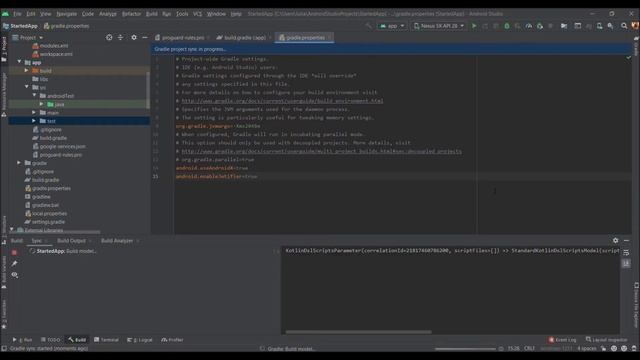The image size is (640, 360).
Task: Open the Resource Manager side tab
Action: pyautogui.click(x=4, y=96)
